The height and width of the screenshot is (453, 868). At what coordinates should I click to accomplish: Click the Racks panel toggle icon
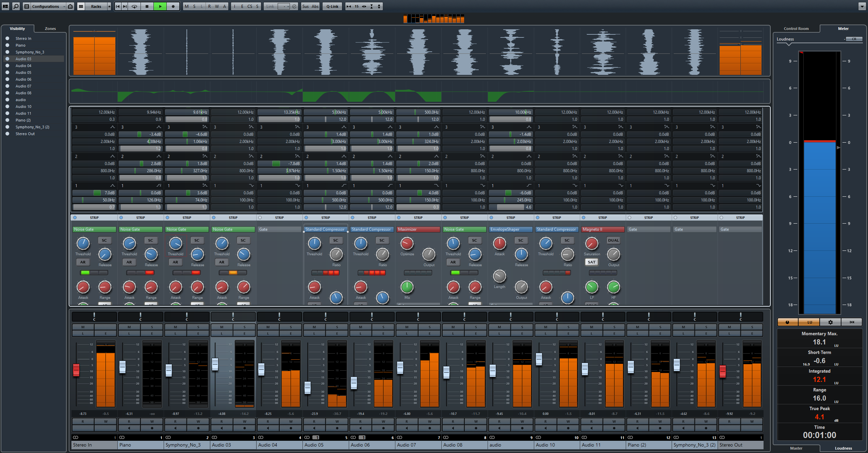click(x=80, y=6)
